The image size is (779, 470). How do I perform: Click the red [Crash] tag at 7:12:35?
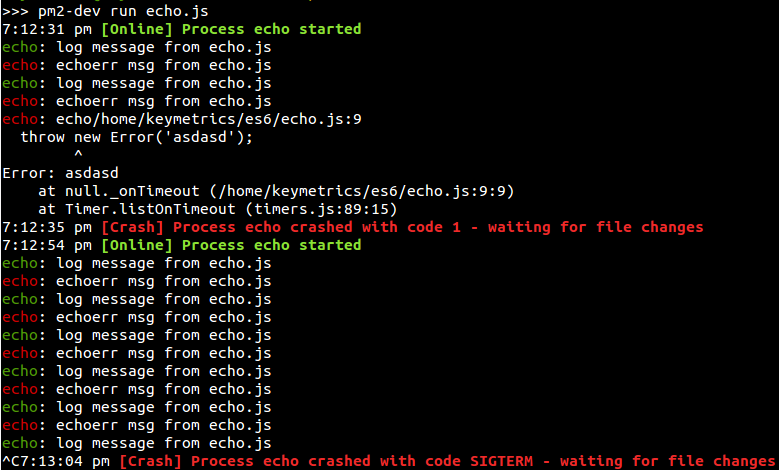click(132, 227)
